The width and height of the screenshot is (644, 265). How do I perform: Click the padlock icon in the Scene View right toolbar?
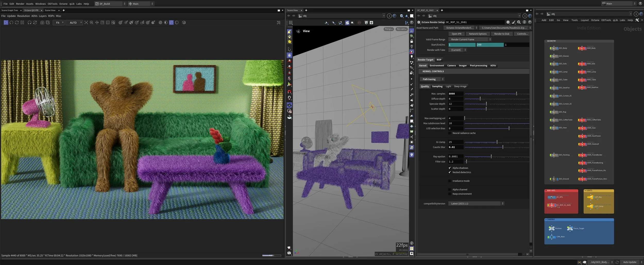point(412,41)
